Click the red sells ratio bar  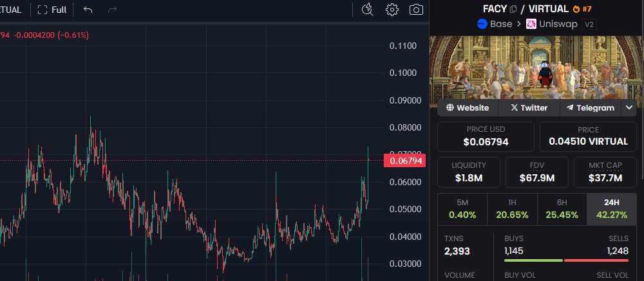click(596, 260)
